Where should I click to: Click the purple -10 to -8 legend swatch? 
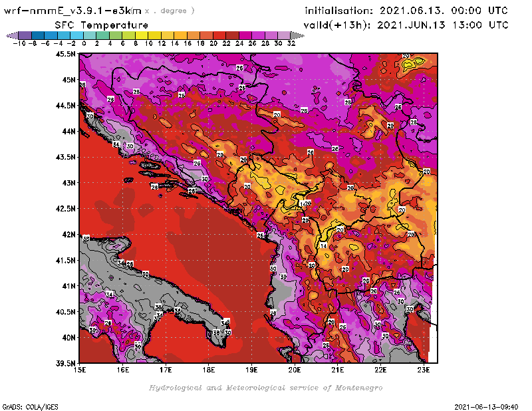pyautogui.click(x=25, y=36)
